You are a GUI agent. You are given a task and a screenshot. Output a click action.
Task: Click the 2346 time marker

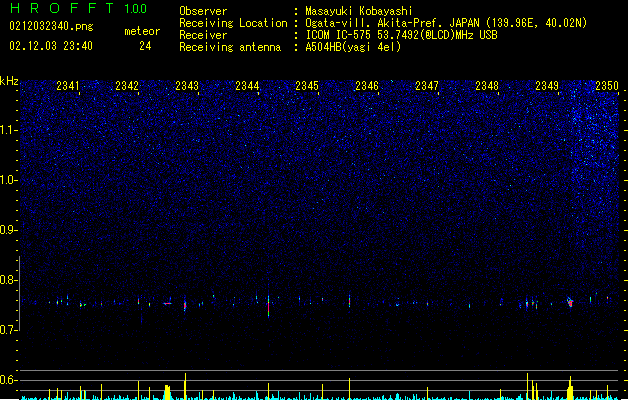tap(367, 86)
